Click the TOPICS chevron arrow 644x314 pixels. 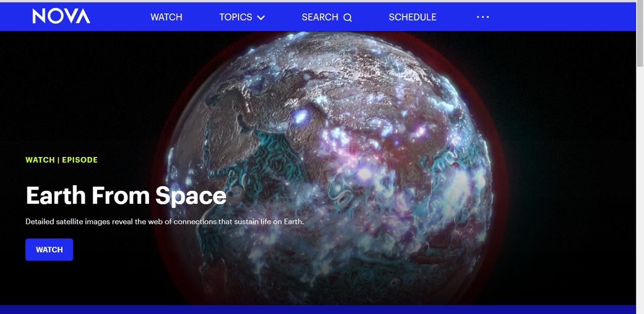click(x=261, y=18)
